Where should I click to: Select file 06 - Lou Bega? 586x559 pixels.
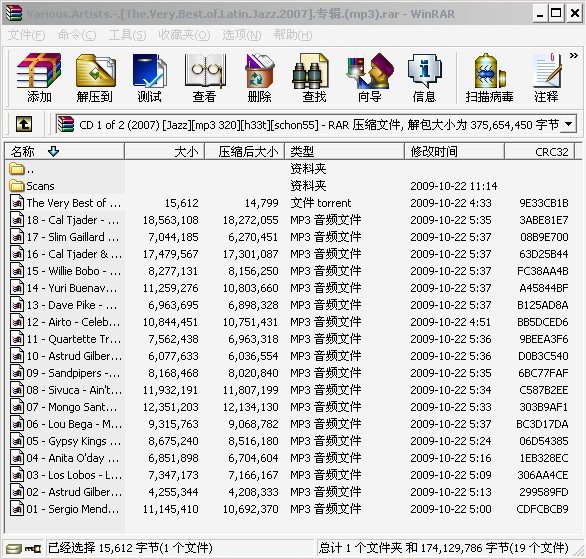point(74,424)
